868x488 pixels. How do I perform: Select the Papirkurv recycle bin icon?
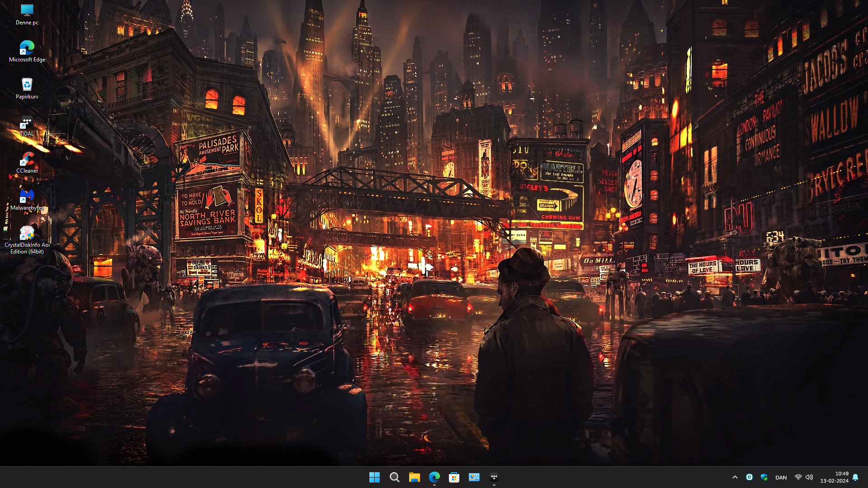(27, 89)
